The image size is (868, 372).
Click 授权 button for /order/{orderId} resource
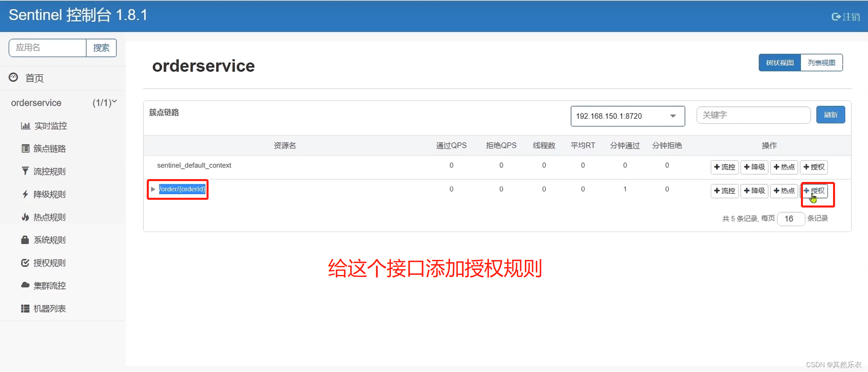point(814,190)
